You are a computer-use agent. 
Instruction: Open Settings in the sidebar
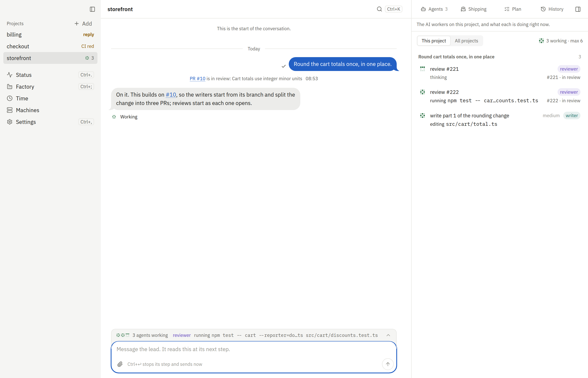(50, 122)
